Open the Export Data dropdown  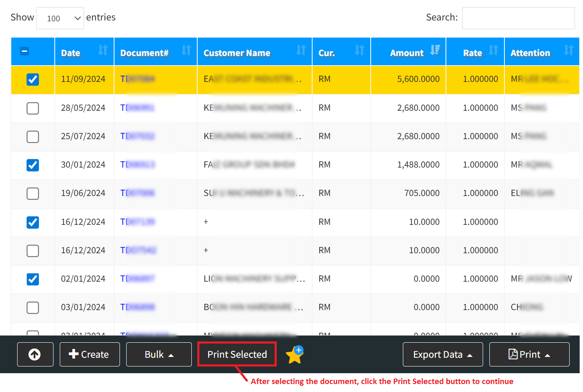443,354
